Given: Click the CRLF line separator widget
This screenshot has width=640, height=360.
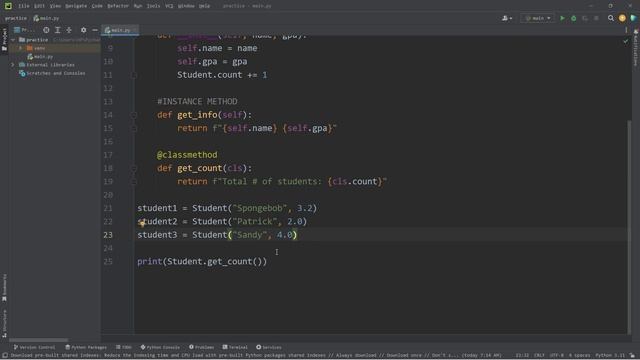Looking at the screenshot, I should pos(539,356).
